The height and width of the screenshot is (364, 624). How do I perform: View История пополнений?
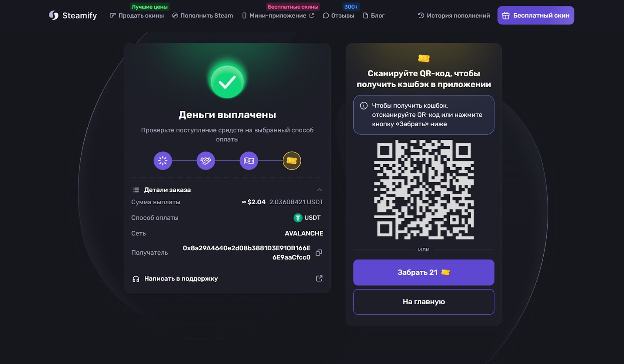454,16
